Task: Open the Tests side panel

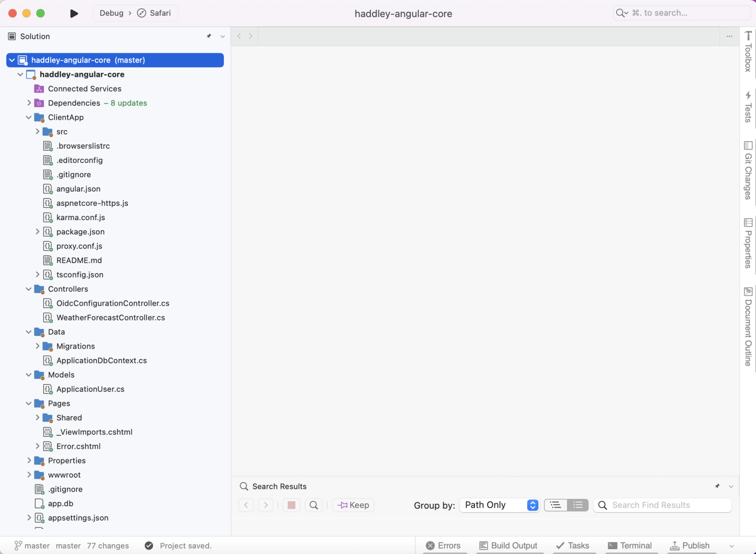Action: pos(748,106)
